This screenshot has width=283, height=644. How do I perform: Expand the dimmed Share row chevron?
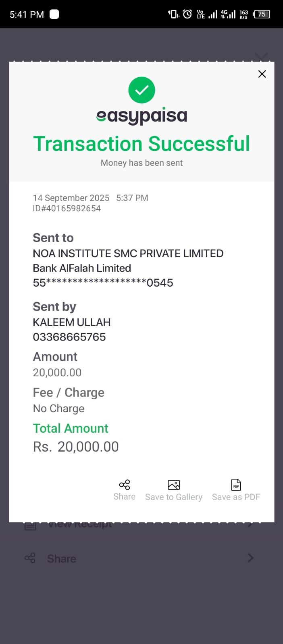tap(250, 558)
